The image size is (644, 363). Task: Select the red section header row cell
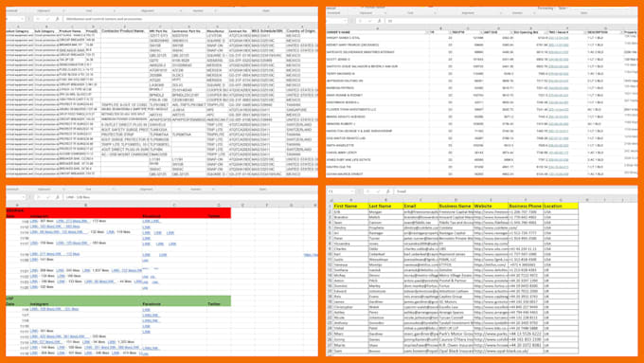[x=118, y=210]
